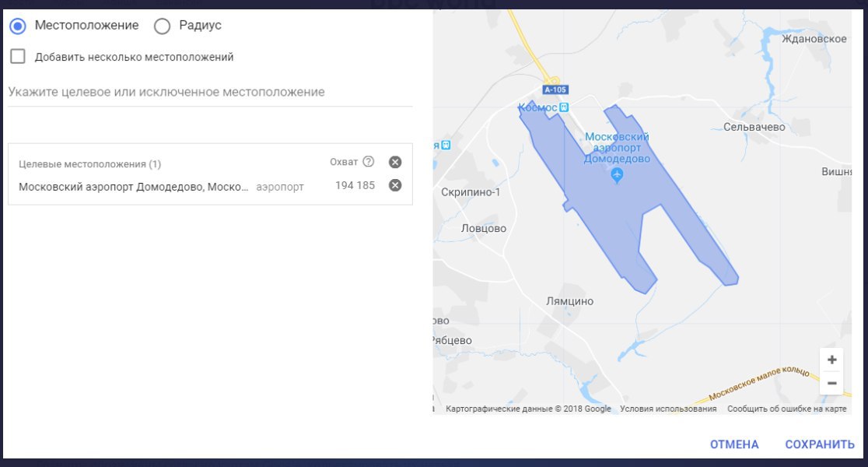This screenshot has width=868, height=467.
Task: Open the Охват help question icon
Action: (x=369, y=162)
